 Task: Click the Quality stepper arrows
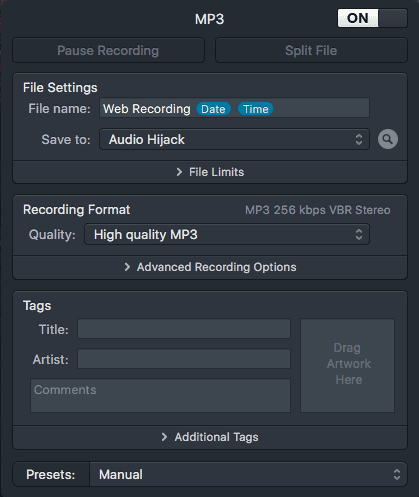[x=359, y=234]
